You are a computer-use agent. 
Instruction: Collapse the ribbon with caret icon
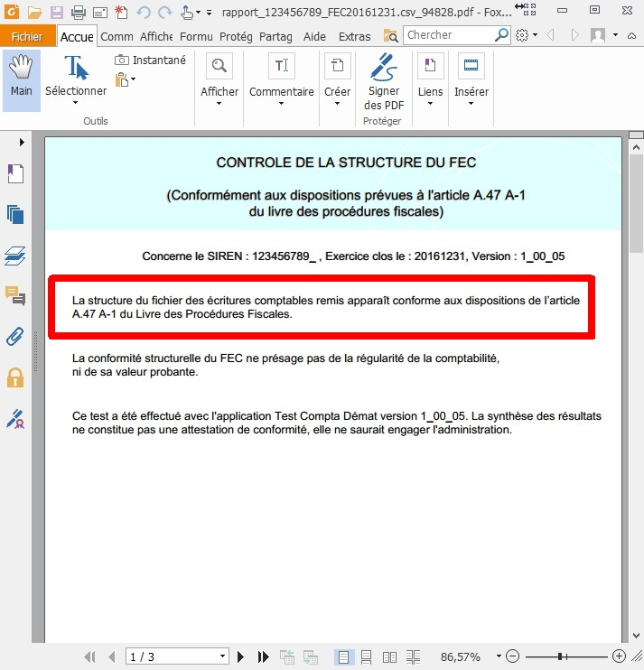point(631,36)
